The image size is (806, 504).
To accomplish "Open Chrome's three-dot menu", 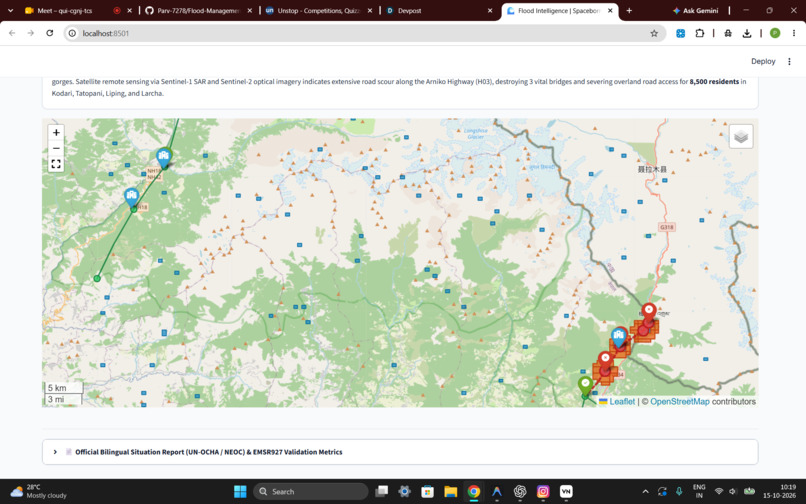I will [x=794, y=33].
